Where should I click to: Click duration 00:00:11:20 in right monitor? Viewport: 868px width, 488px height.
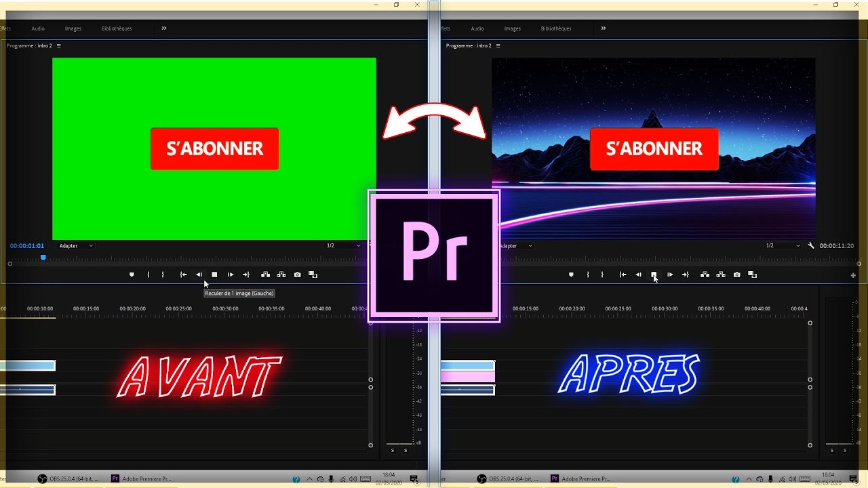[x=837, y=246]
